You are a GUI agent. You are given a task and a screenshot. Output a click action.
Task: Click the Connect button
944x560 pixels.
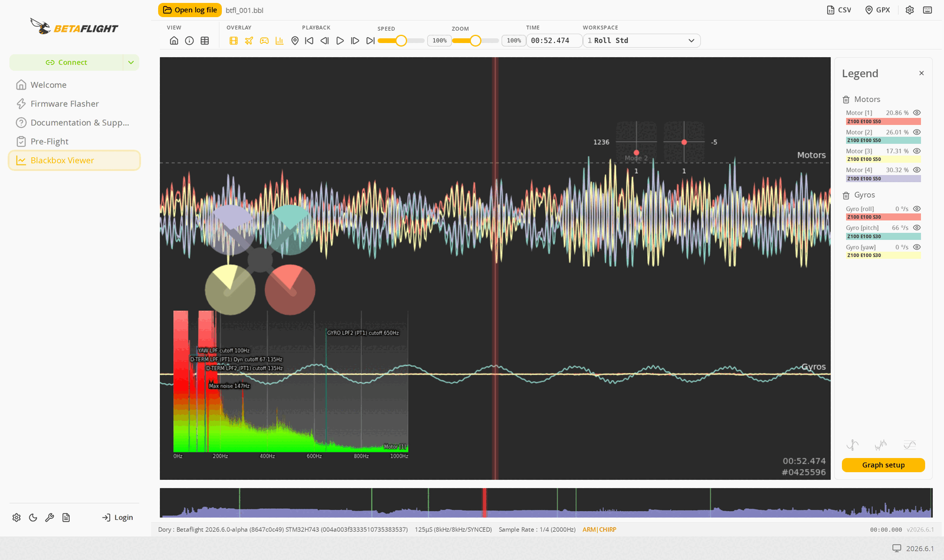66,62
